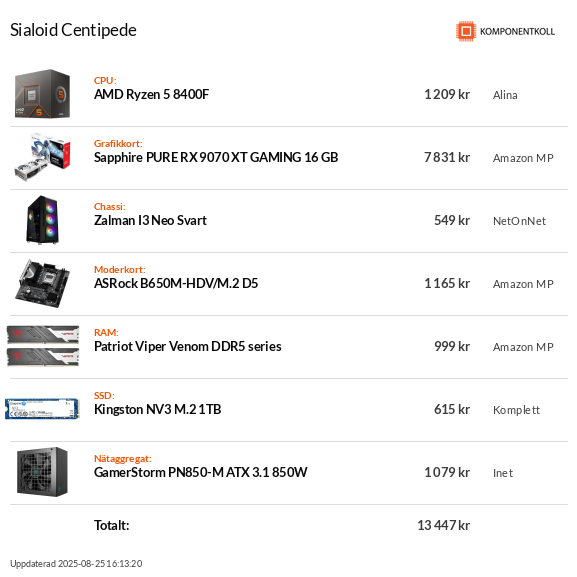Select the GamerStorm power supply image
577x577 pixels.
pyautogui.click(x=42, y=472)
